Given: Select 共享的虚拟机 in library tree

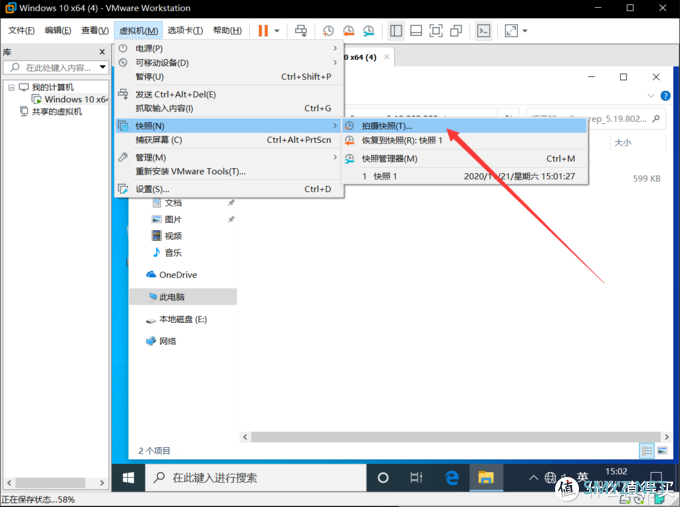Looking at the screenshot, I should point(51,111).
